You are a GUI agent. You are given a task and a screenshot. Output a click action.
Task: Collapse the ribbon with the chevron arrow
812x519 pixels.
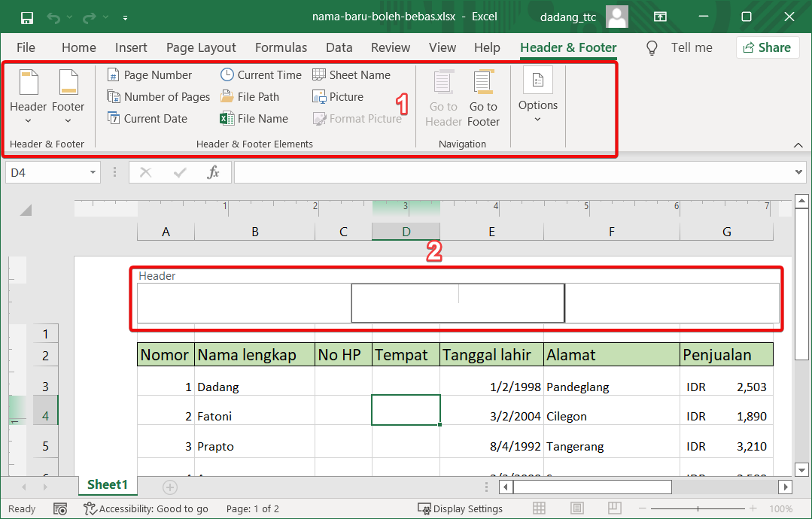(x=798, y=144)
